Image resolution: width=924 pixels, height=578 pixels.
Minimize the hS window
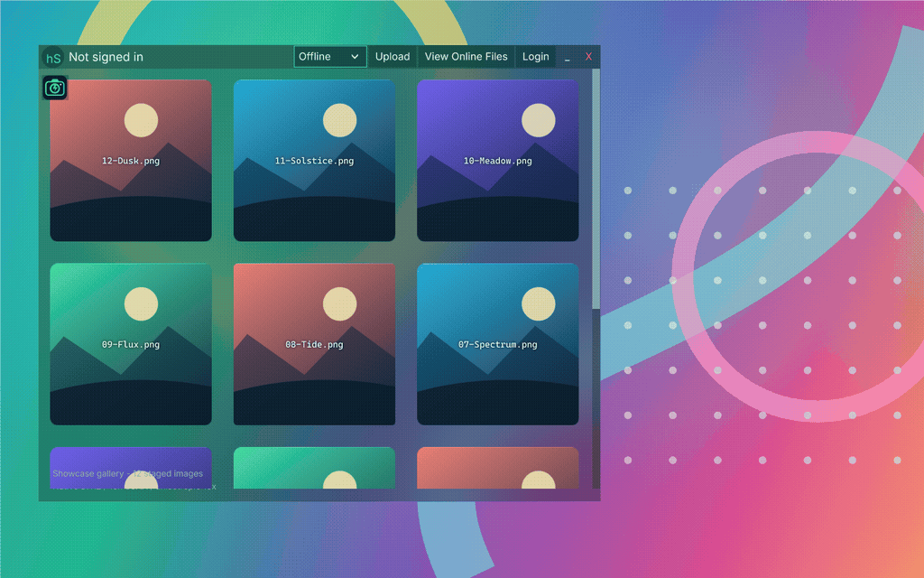(x=567, y=57)
